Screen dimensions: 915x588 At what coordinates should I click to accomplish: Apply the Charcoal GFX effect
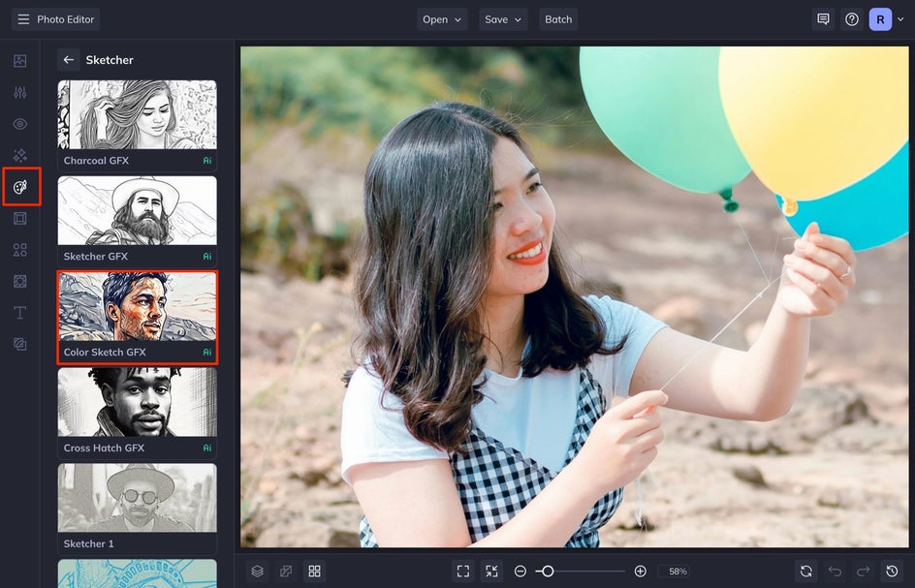click(x=137, y=125)
